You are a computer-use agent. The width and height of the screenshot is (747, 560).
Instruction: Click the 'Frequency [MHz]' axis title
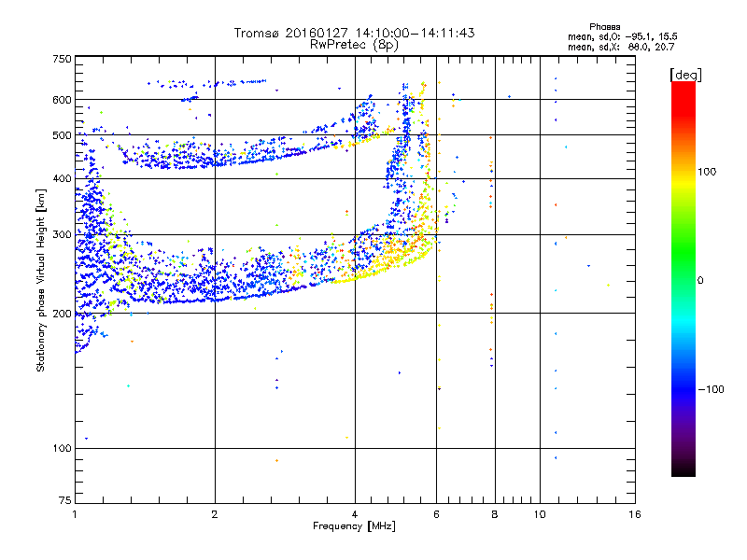click(354, 526)
